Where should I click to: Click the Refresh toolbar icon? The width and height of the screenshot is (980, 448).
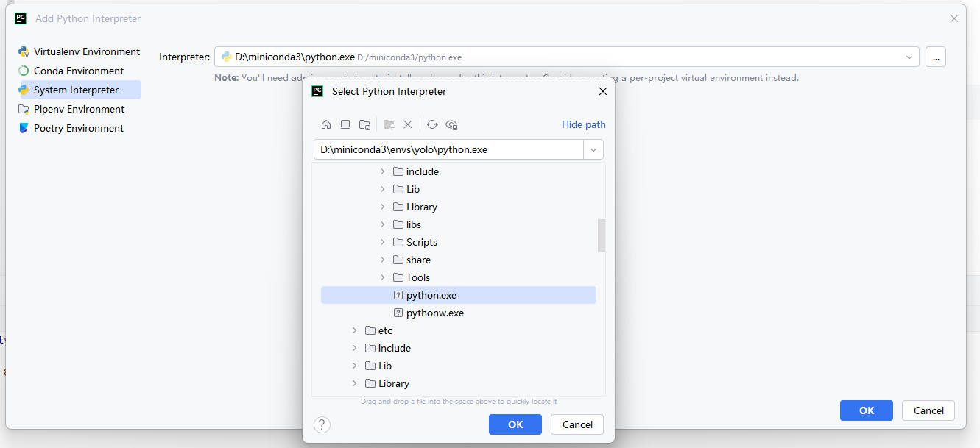click(x=432, y=124)
